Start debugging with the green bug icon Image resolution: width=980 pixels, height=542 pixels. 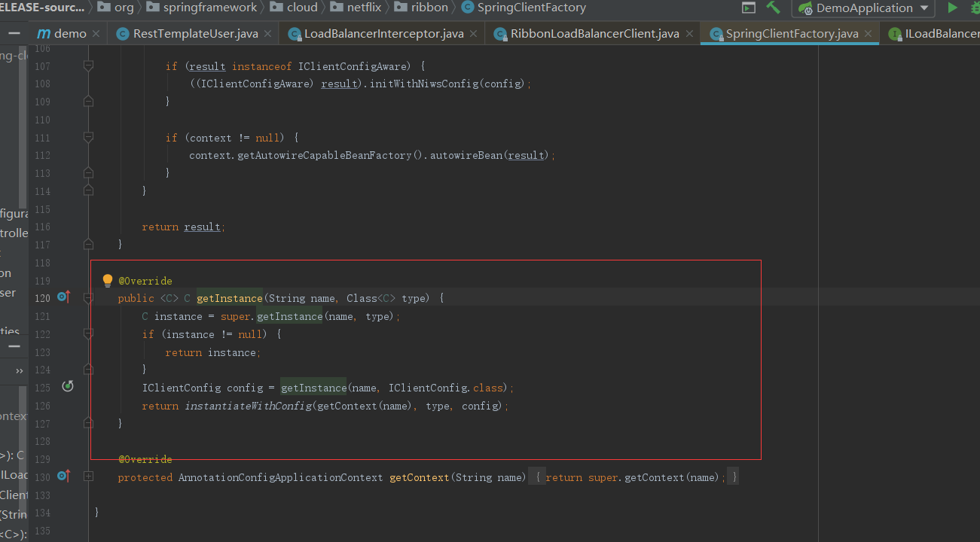point(975,8)
